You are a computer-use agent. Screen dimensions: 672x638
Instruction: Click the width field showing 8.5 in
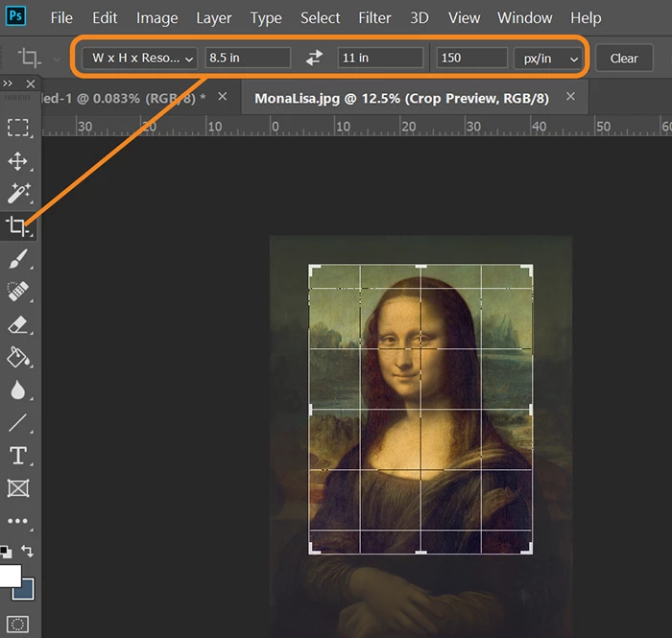(x=248, y=58)
